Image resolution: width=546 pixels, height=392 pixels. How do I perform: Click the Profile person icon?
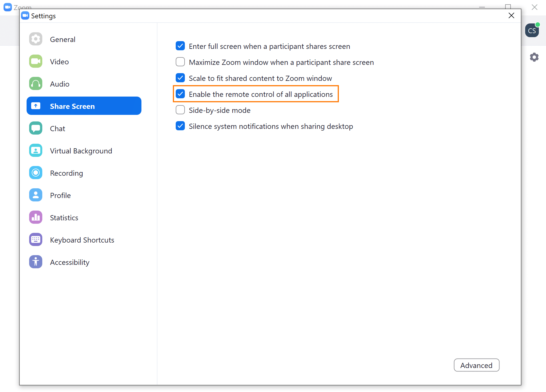[36, 195]
